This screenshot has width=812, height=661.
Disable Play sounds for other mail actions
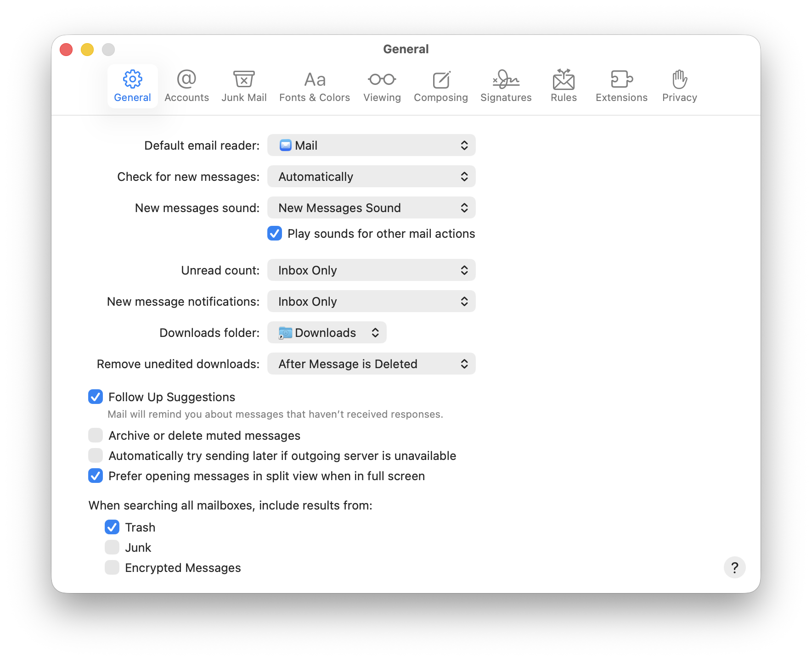275,233
